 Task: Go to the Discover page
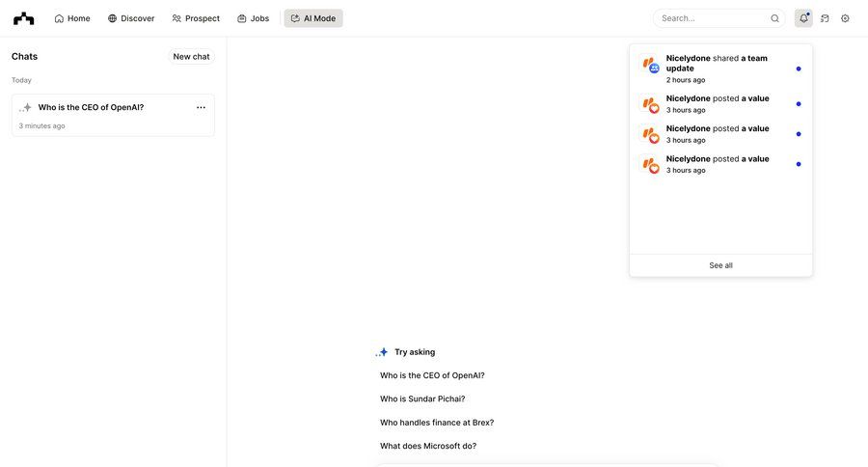coord(131,18)
